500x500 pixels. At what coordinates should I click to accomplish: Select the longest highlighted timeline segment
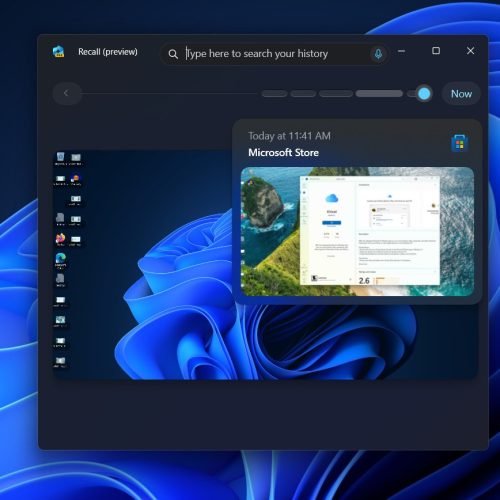coord(379,94)
